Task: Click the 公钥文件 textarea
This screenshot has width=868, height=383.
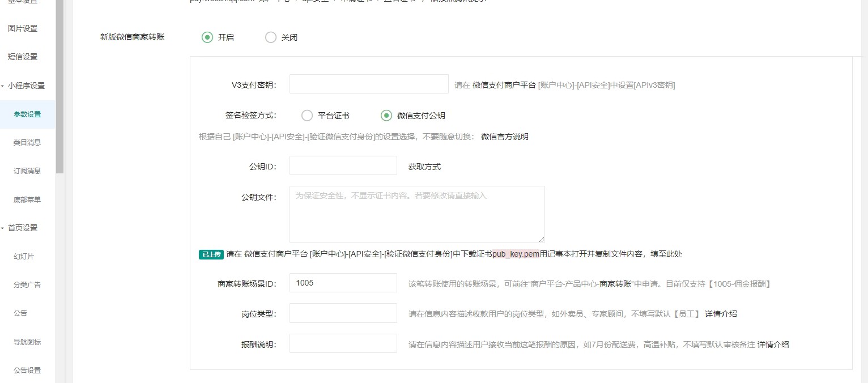Action: [417, 214]
